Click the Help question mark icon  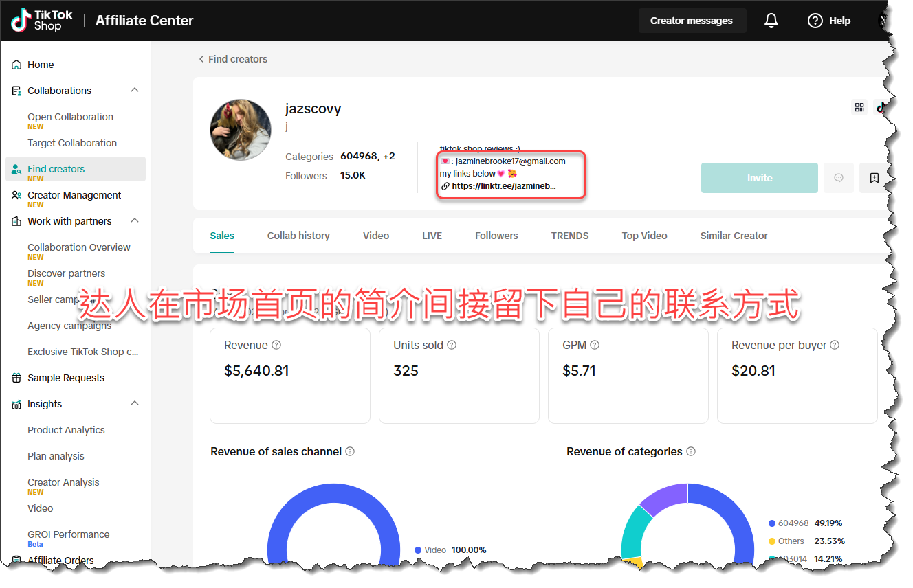click(x=815, y=21)
